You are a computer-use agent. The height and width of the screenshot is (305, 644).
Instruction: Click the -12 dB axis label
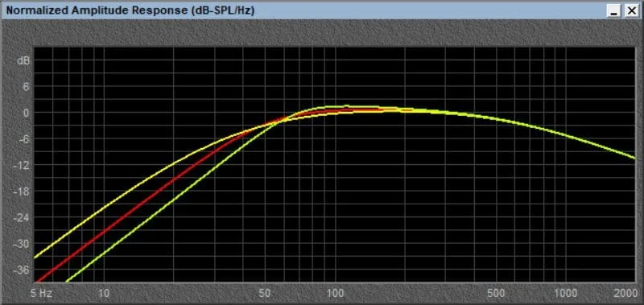pos(23,165)
